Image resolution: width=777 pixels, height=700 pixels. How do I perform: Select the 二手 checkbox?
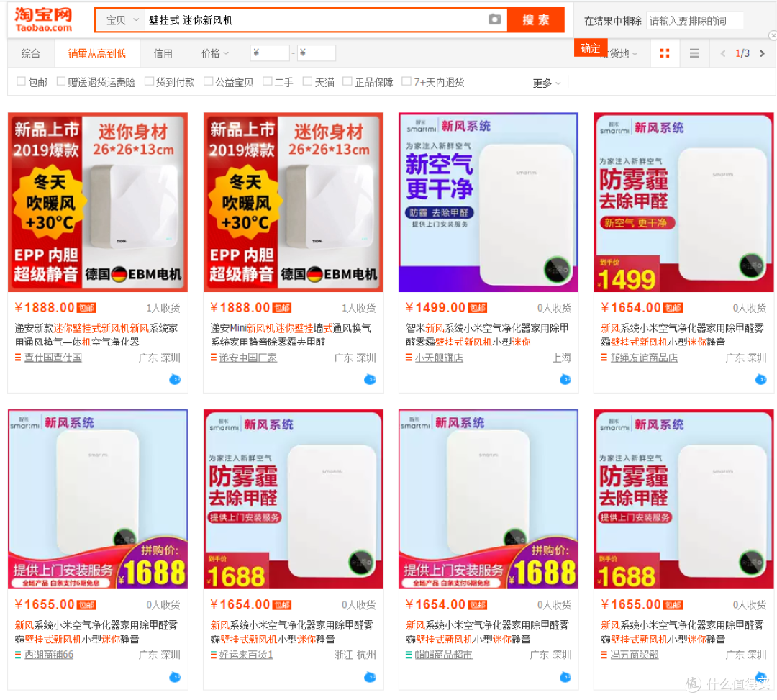click(x=268, y=81)
